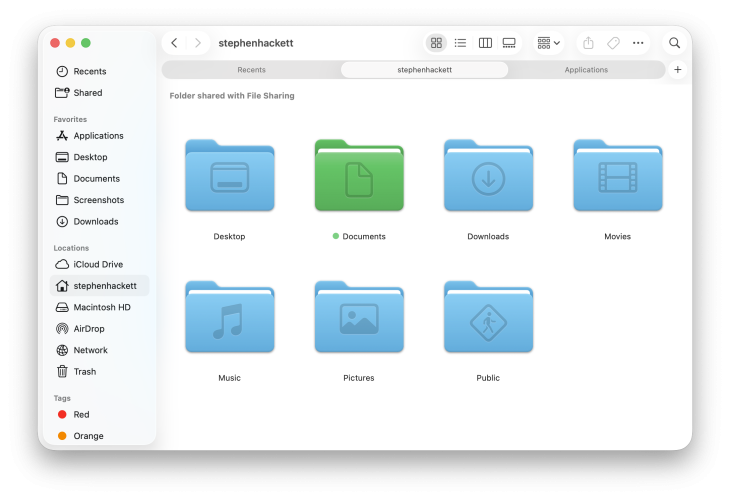Switch to the Applications tab

(x=586, y=70)
